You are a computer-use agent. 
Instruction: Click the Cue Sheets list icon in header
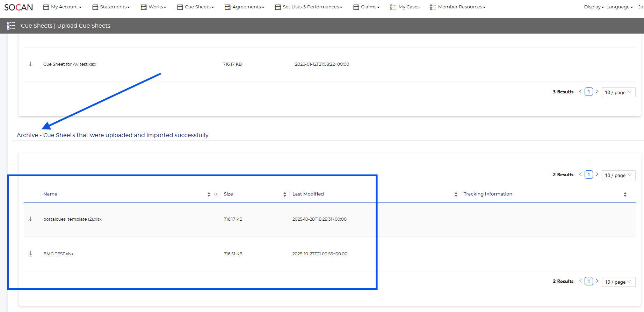point(11,26)
